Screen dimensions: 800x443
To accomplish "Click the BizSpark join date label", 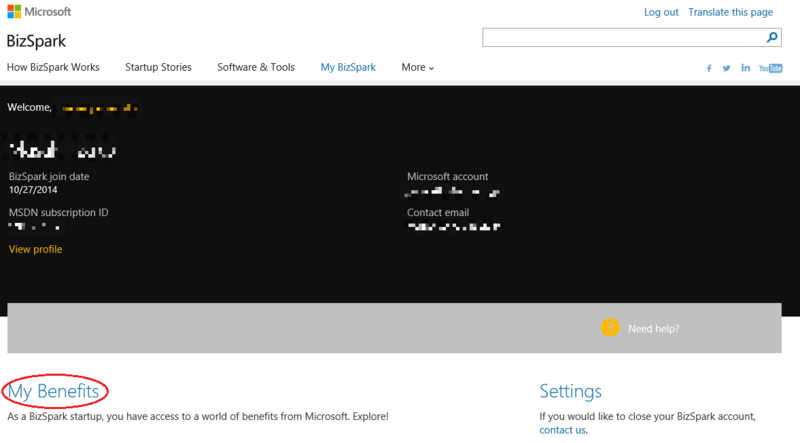I will (x=49, y=177).
